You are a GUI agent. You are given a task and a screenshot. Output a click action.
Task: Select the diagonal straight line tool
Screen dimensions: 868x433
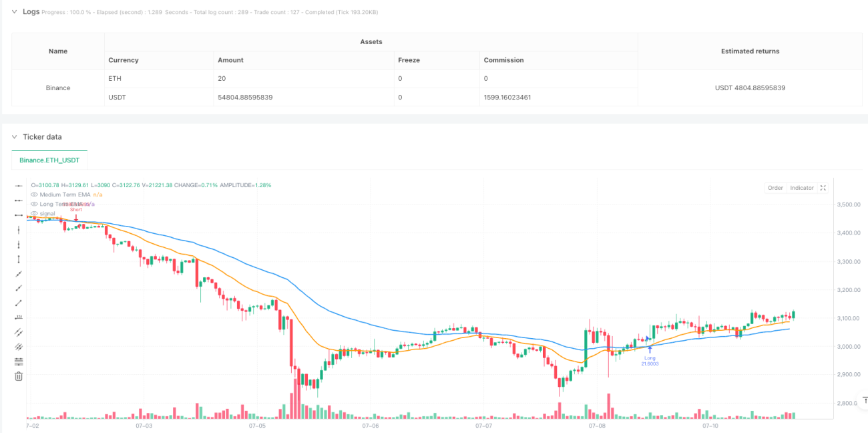coord(19,274)
